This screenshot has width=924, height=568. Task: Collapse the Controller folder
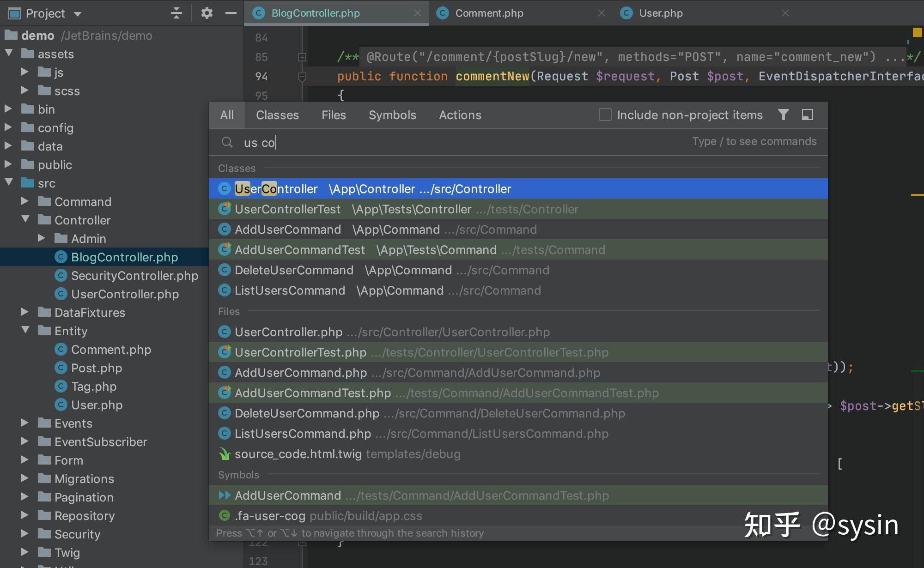[25, 220]
